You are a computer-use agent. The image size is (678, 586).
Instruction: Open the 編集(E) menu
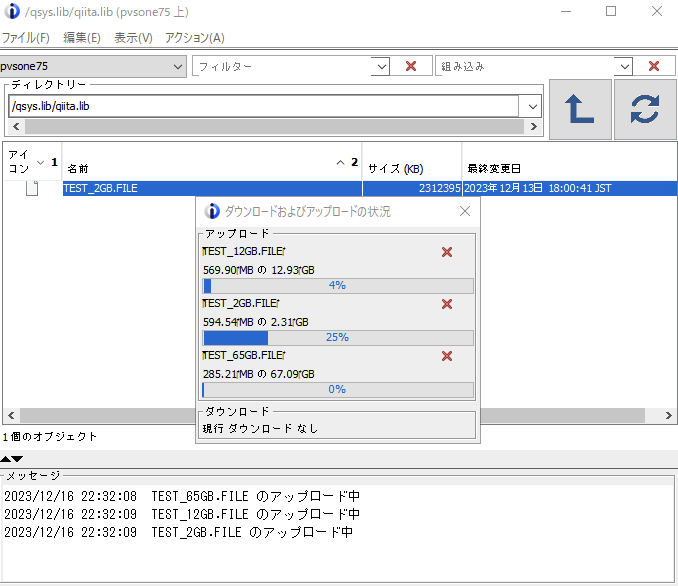tap(82, 38)
